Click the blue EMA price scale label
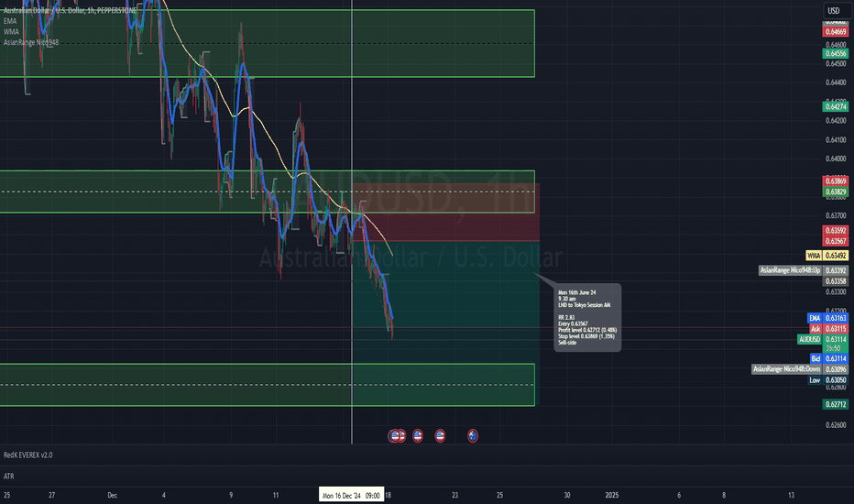 827,318
